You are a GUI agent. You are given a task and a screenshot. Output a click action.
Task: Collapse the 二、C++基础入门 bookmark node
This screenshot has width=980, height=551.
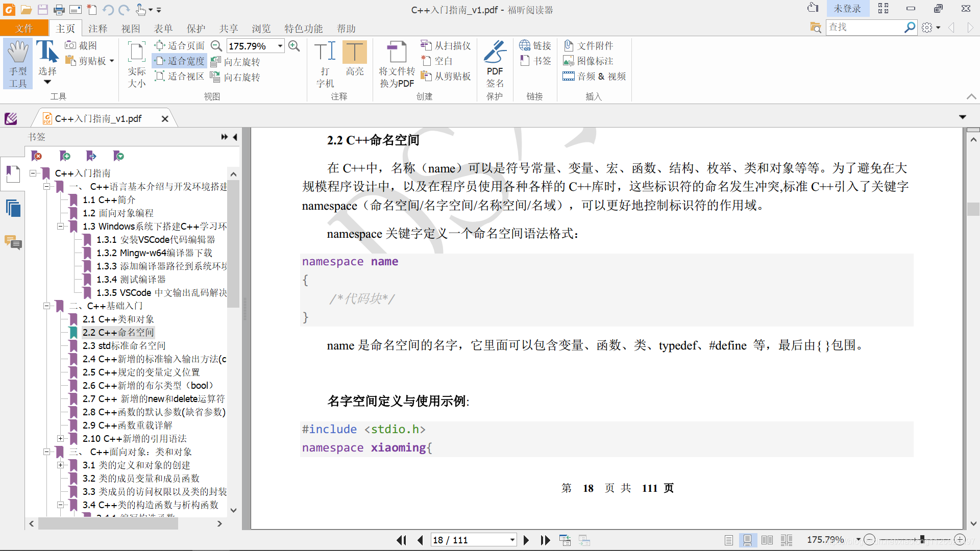tap(47, 306)
